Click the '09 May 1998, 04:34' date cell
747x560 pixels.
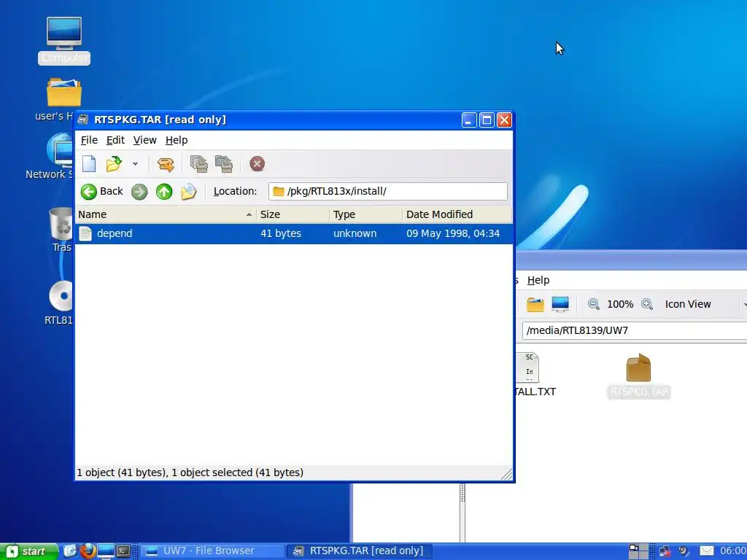453,234
